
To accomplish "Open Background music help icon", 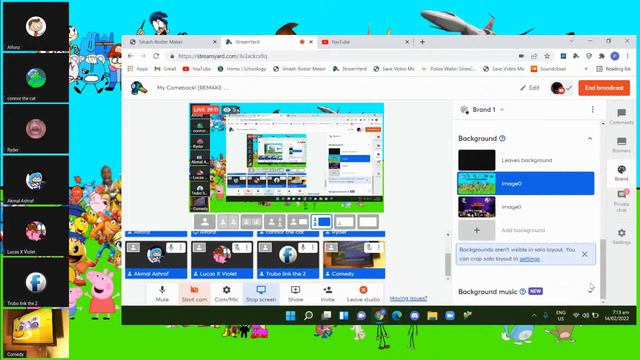I will coord(522,291).
